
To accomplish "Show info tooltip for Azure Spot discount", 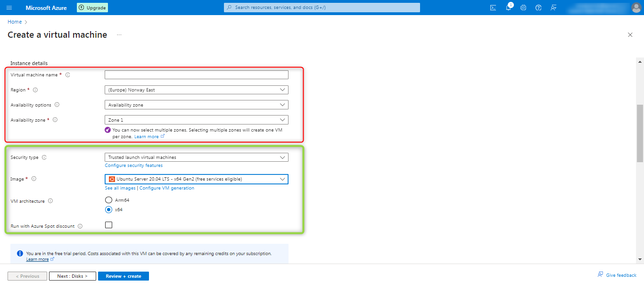I will point(80,226).
